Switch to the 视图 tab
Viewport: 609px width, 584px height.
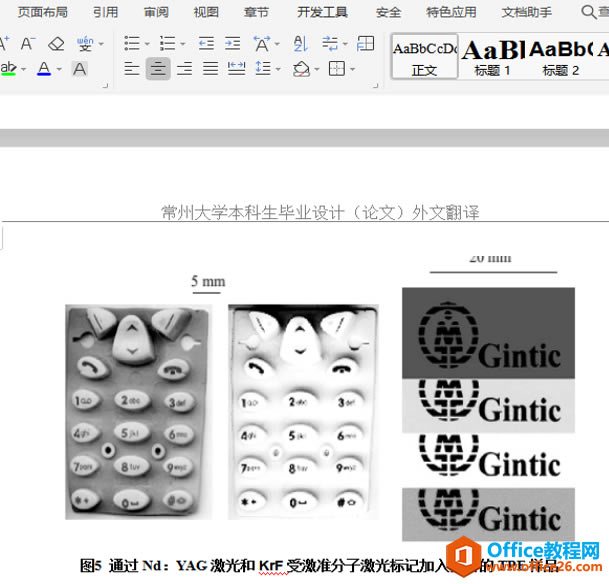(206, 12)
